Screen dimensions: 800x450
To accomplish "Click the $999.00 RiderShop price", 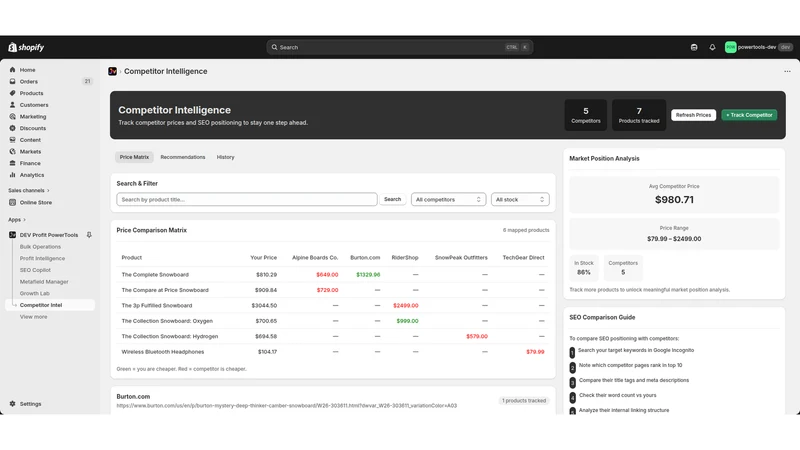I will [407, 321].
